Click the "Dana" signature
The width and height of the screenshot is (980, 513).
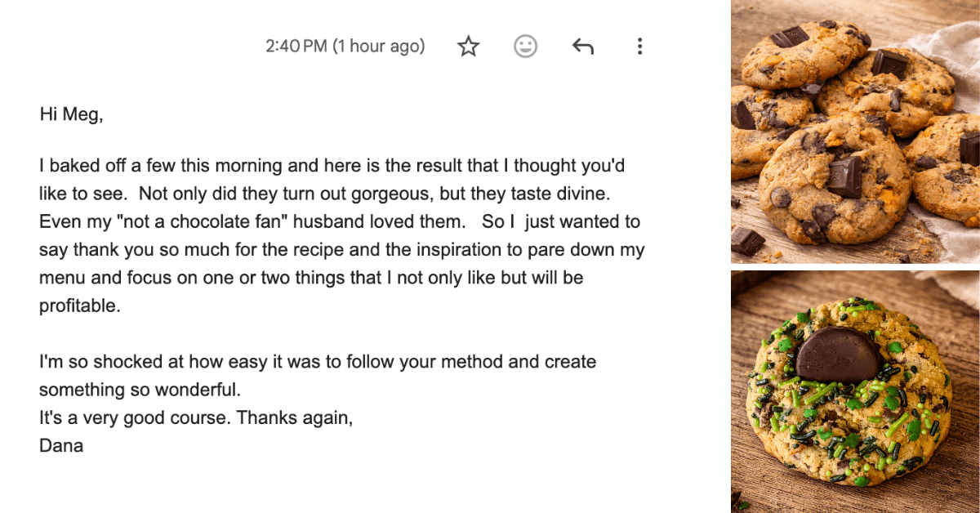pyautogui.click(x=61, y=446)
